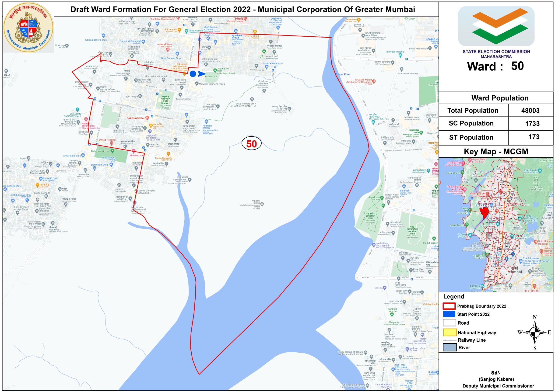This screenshot has height=392, width=555.
Task: Click the Madh Creek Mangroves pin
Action: point(262,204)
